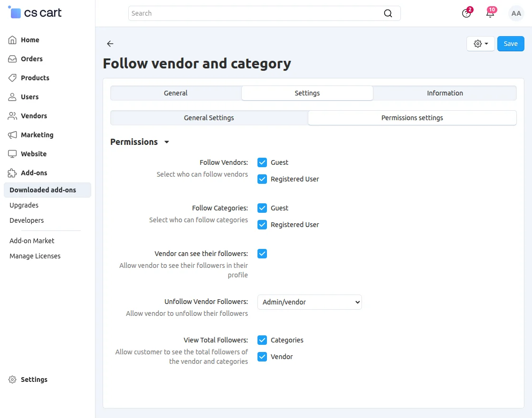The height and width of the screenshot is (418, 532).
Task: Open Upgrades in sidebar
Action: tap(24, 205)
